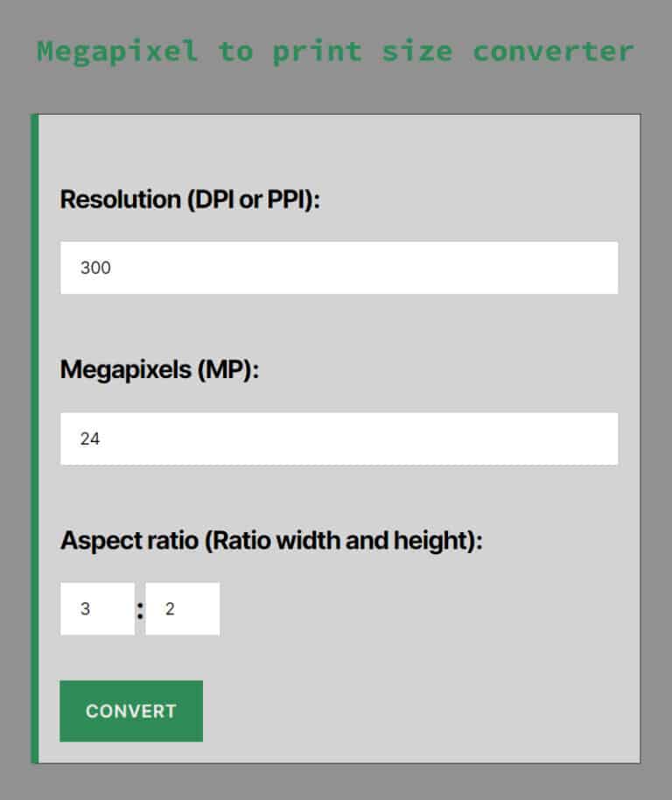The width and height of the screenshot is (672, 800).
Task: Click the Megapixel to print size converter heading
Action: point(335,51)
